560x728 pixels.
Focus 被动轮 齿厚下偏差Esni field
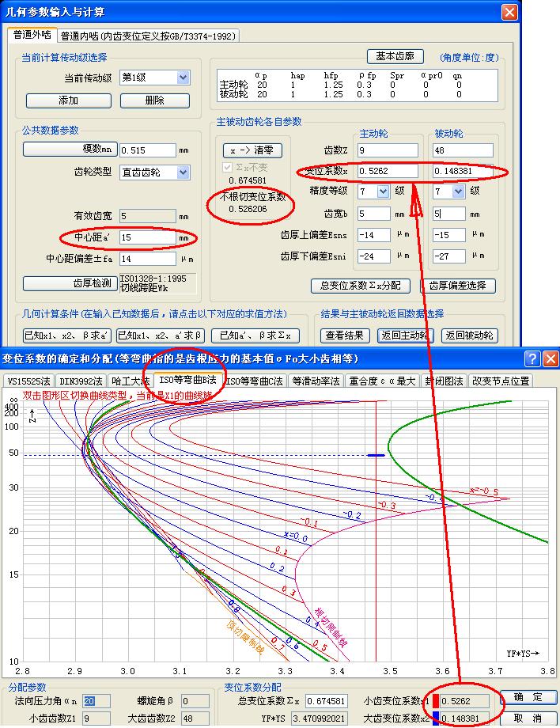[449, 256]
